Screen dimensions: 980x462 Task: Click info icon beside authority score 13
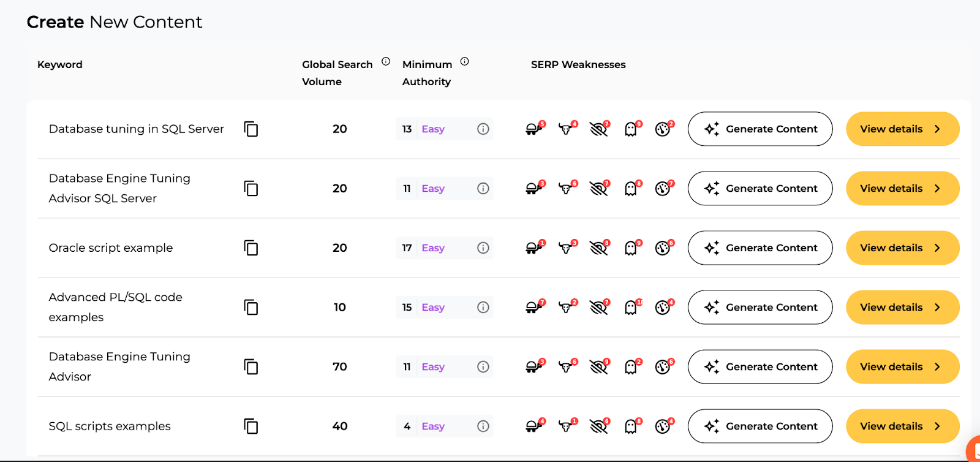click(x=483, y=129)
